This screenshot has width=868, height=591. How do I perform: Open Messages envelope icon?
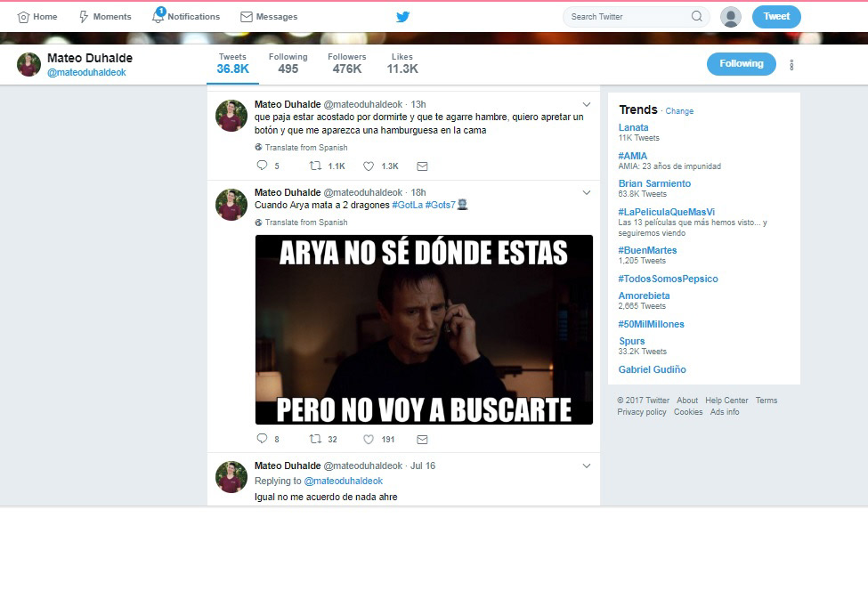[x=247, y=17]
